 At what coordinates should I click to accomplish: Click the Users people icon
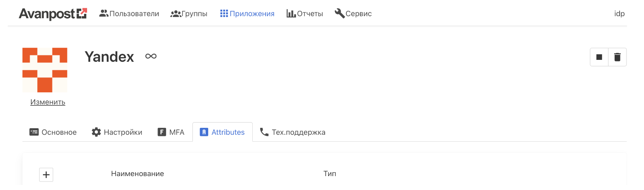[x=104, y=14]
